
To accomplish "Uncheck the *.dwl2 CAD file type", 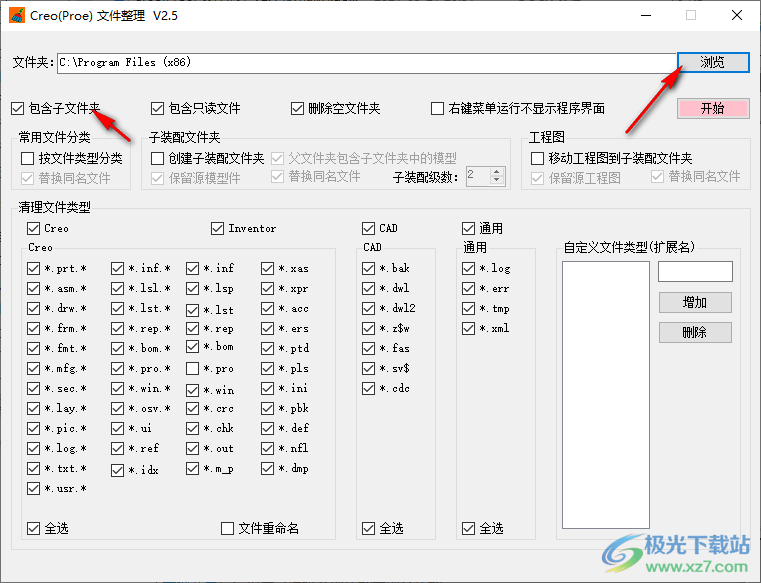I will (368, 308).
